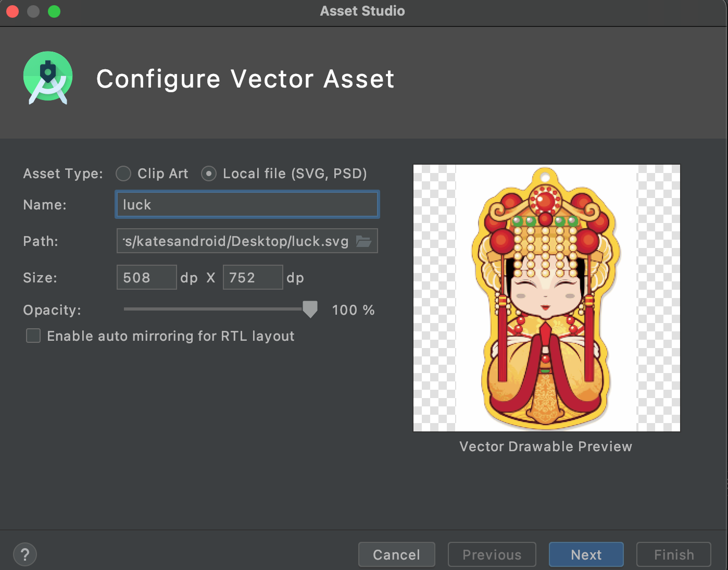
Task: Click the Android Studio logo icon
Action: [48, 78]
